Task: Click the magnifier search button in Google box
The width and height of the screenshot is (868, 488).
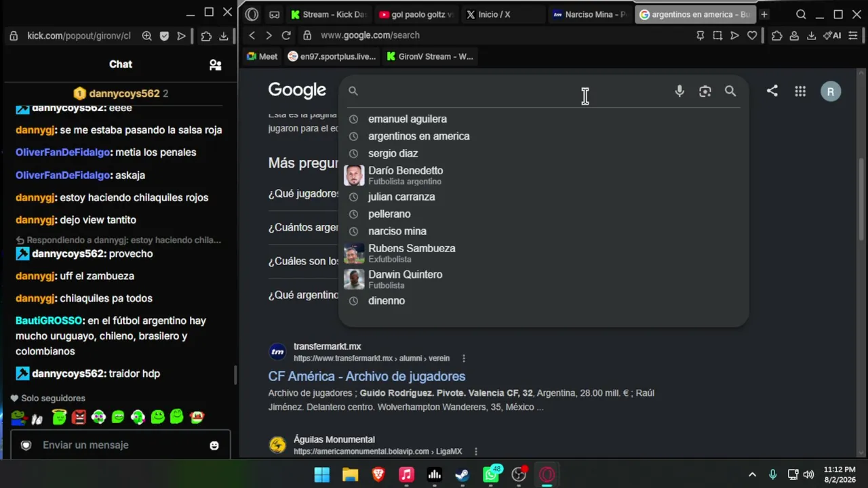Action: pyautogui.click(x=730, y=91)
